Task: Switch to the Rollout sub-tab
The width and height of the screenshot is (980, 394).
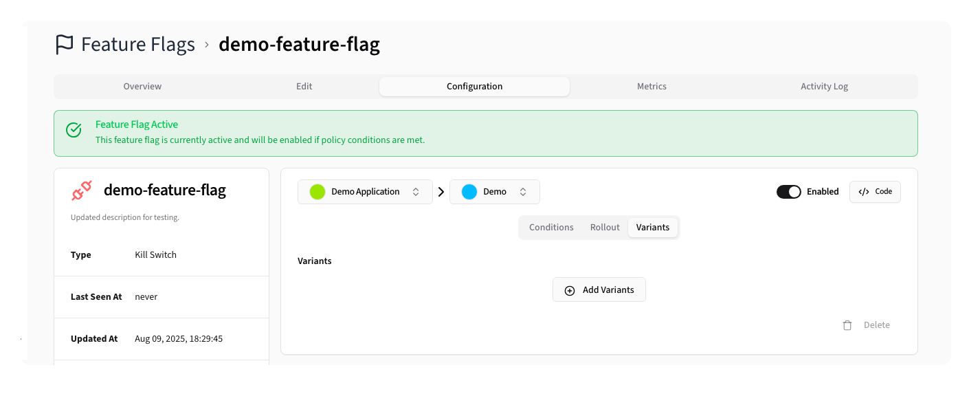Action: point(605,228)
